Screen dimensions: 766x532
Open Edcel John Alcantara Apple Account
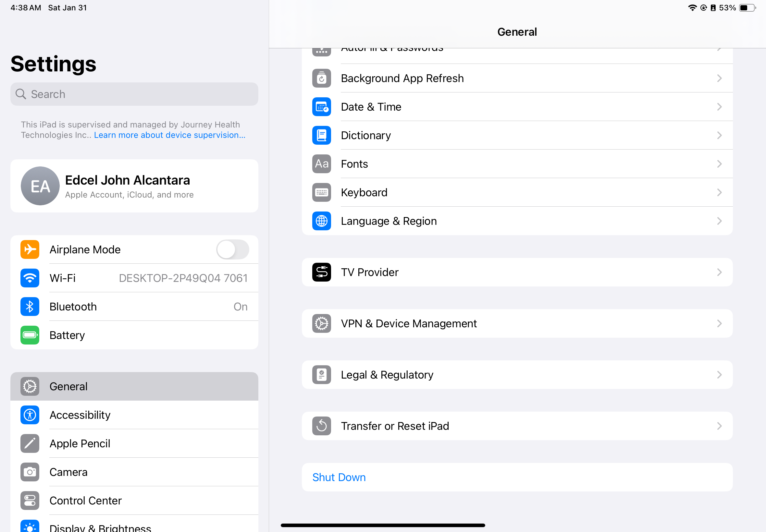click(134, 186)
